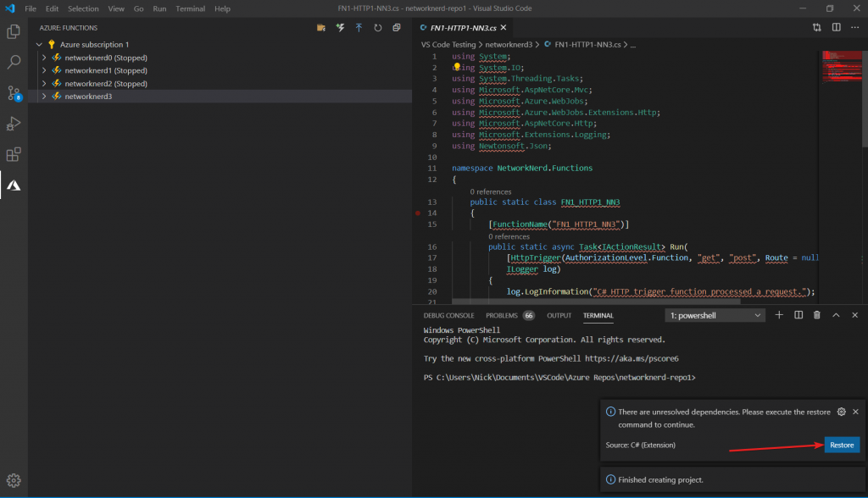Close the FN1-HTTP1-NN3.cs editor tab

pos(504,28)
